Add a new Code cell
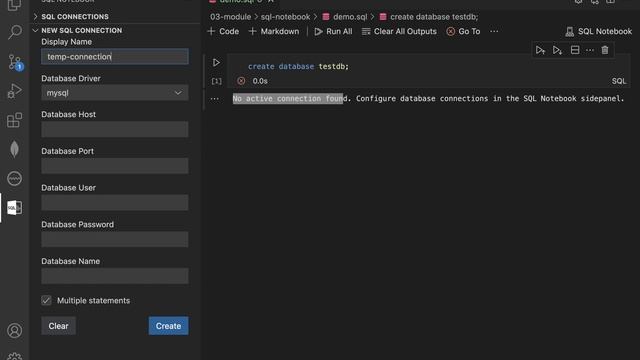Viewport: 640px width, 360px height. click(x=223, y=31)
